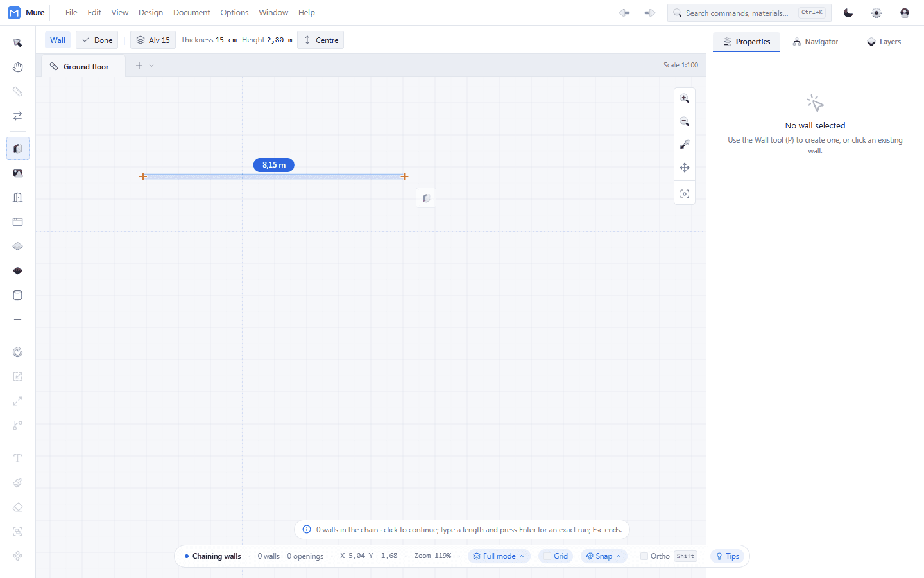
Task: Choose the image underlay tool
Action: [x=18, y=173]
